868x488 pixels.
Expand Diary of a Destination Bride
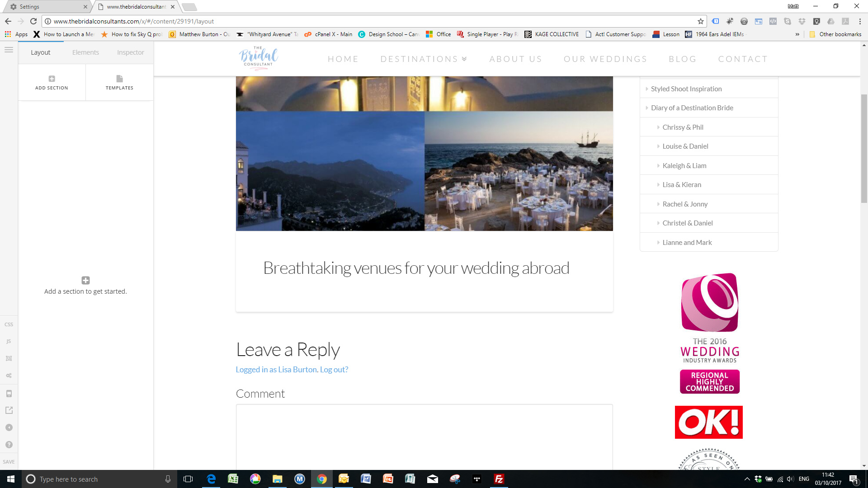709,108
